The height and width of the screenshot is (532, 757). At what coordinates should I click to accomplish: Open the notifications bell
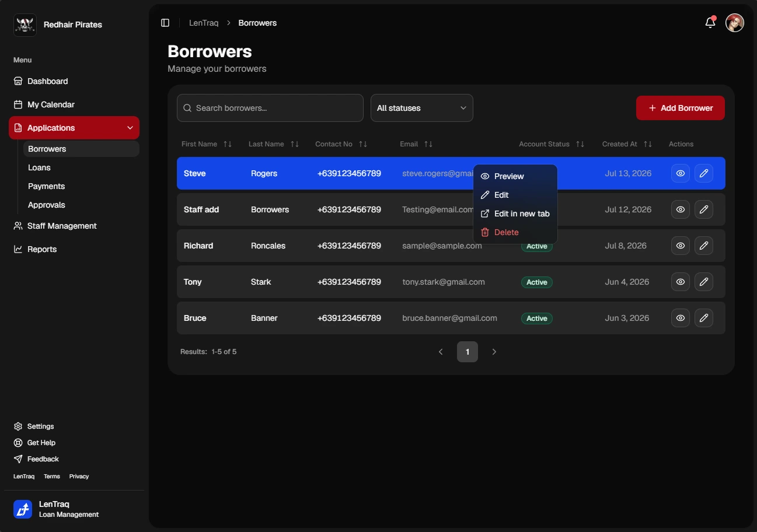pos(710,23)
